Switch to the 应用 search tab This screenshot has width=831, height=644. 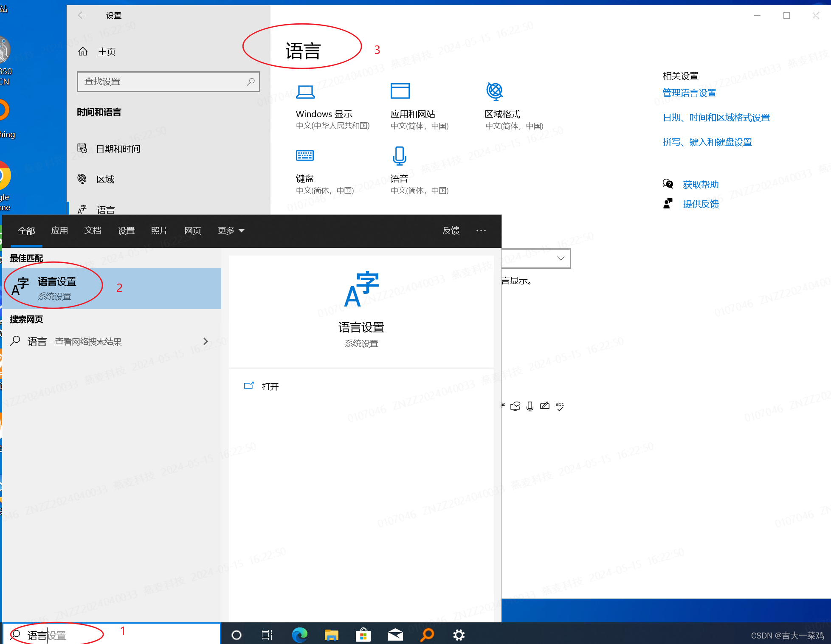point(59,231)
